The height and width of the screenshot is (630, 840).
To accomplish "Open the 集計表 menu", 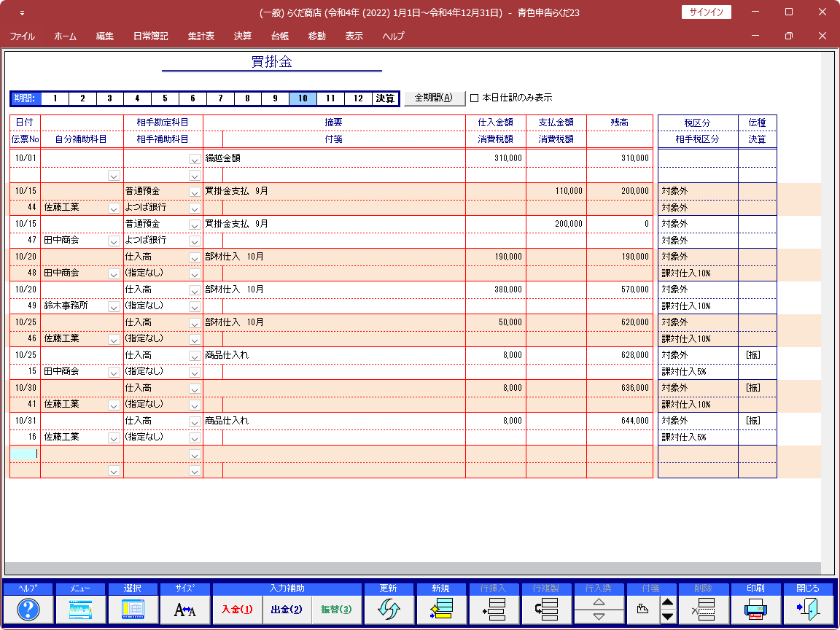I will tap(201, 36).
